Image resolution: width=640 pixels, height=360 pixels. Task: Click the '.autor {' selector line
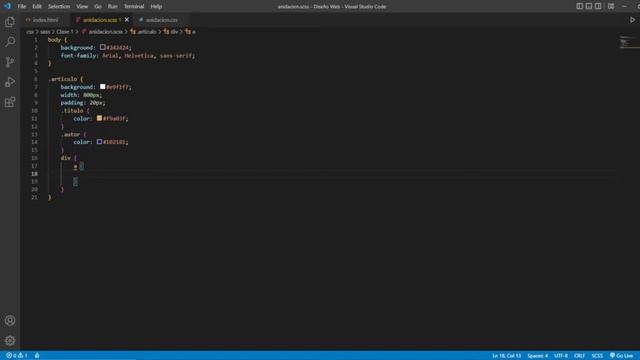click(x=73, y=134)
